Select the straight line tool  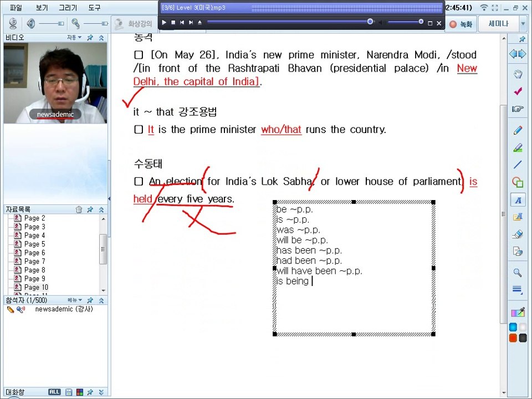(x=518, y=165)
